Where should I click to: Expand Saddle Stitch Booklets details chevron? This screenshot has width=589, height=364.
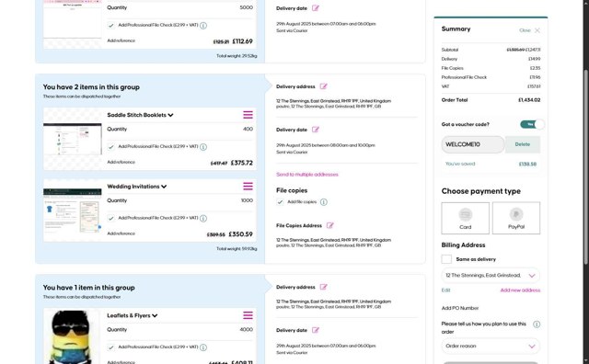(170, 115)
